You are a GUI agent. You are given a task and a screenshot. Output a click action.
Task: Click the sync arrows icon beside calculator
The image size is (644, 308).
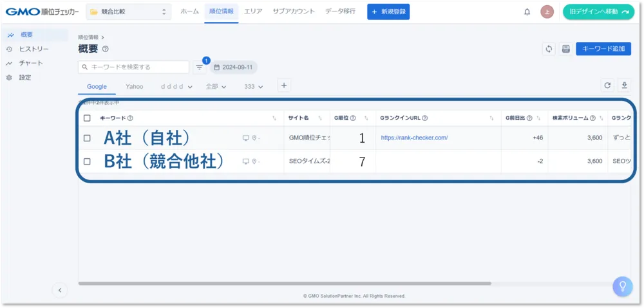(x=549, y=49)
